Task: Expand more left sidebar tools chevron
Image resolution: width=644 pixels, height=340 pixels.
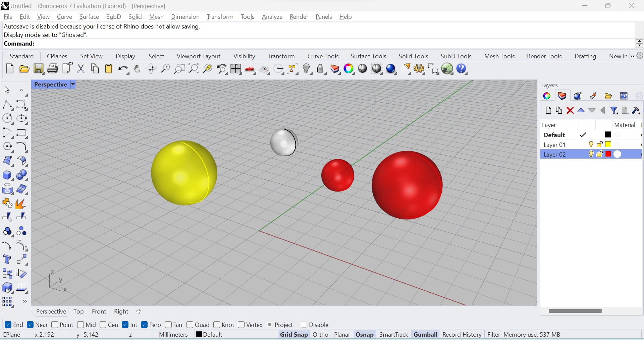Action: (25, 301)
